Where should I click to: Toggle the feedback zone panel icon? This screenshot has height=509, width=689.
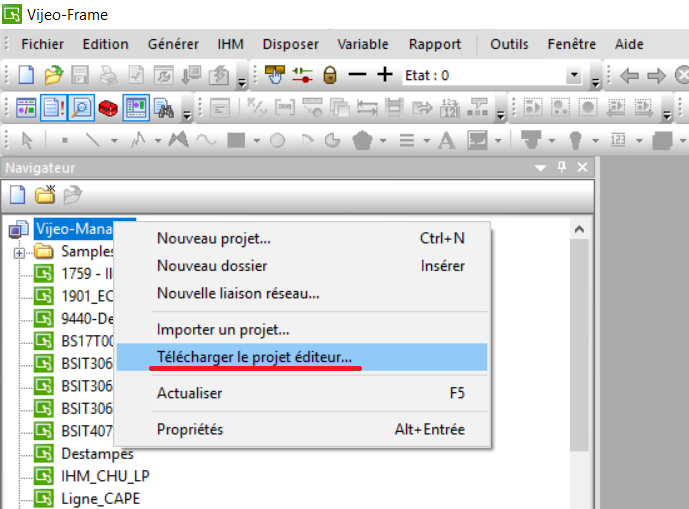(x=54, y=108)
